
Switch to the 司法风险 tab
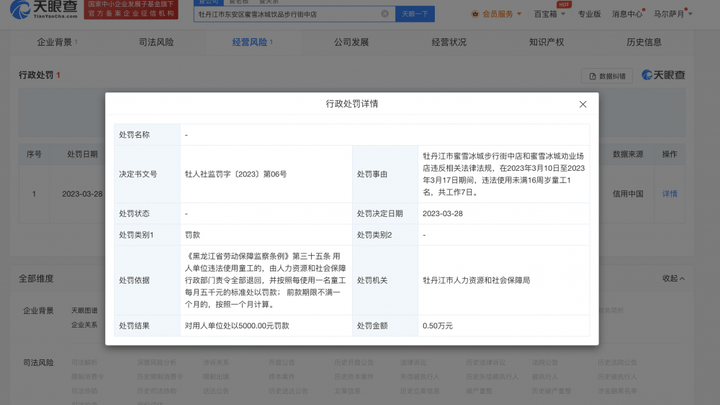coord(156,43)
